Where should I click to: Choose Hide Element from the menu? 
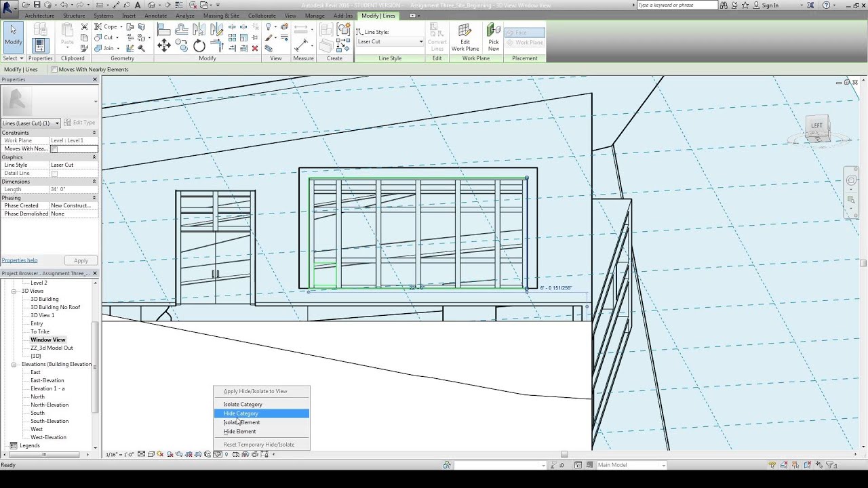tap(262, 432)
